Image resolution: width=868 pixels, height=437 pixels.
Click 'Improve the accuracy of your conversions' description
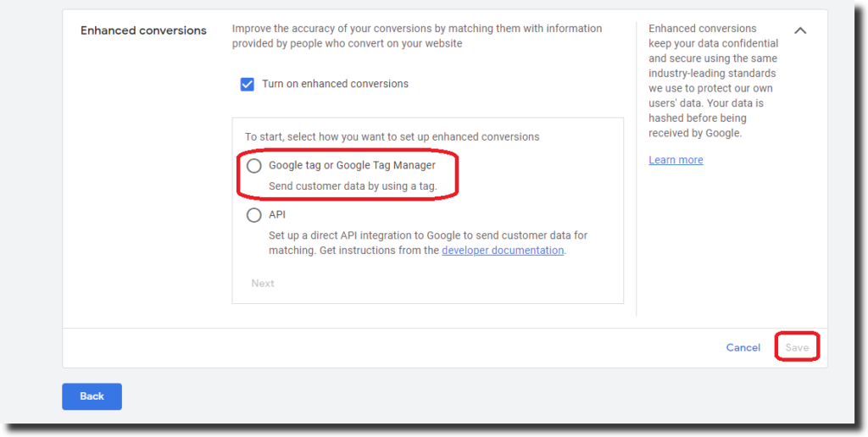click(417, 36)
